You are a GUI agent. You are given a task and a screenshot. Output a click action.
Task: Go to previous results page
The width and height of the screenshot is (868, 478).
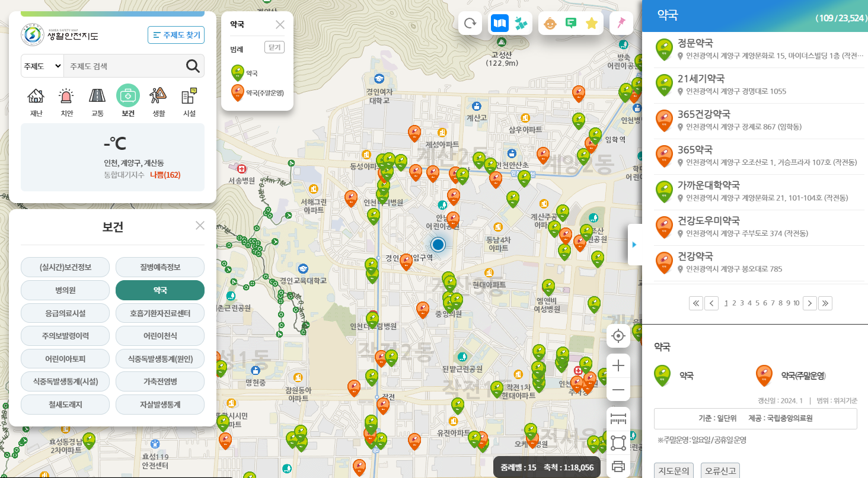click(x=711, y=303)
